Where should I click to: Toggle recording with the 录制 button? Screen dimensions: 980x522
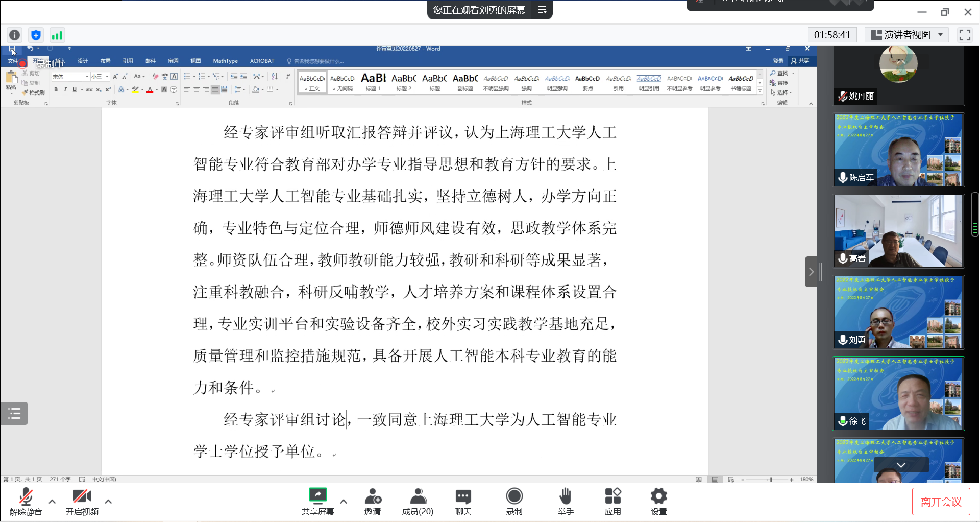514,501
